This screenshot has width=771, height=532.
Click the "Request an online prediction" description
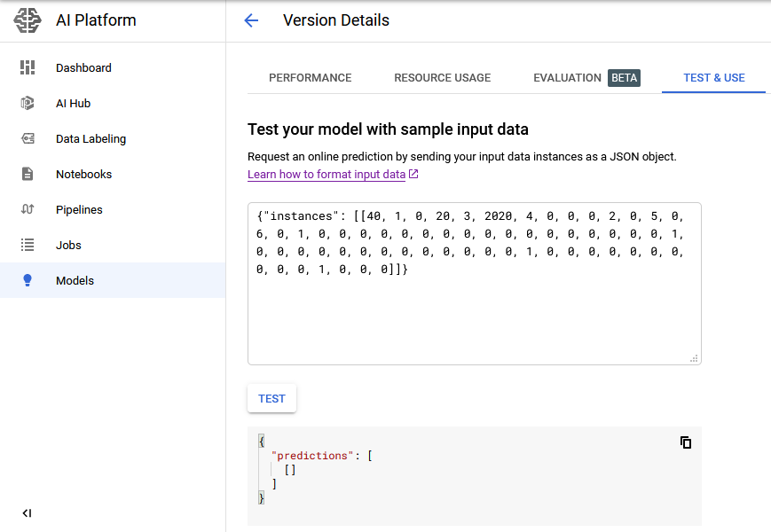click(461, 157)
